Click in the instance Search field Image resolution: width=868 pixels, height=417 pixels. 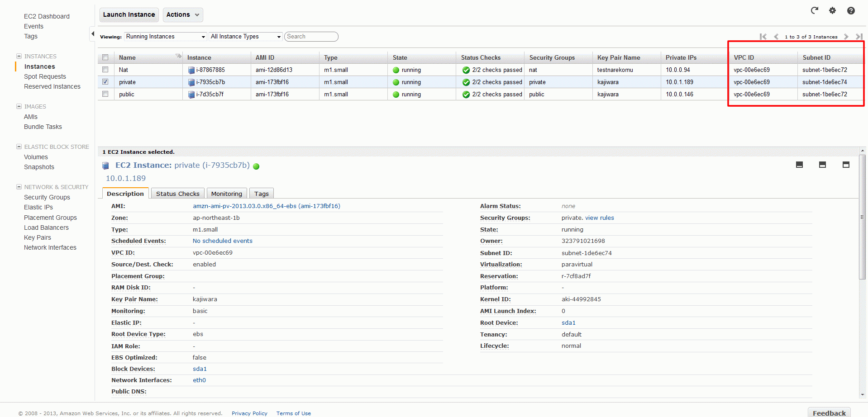311,37
